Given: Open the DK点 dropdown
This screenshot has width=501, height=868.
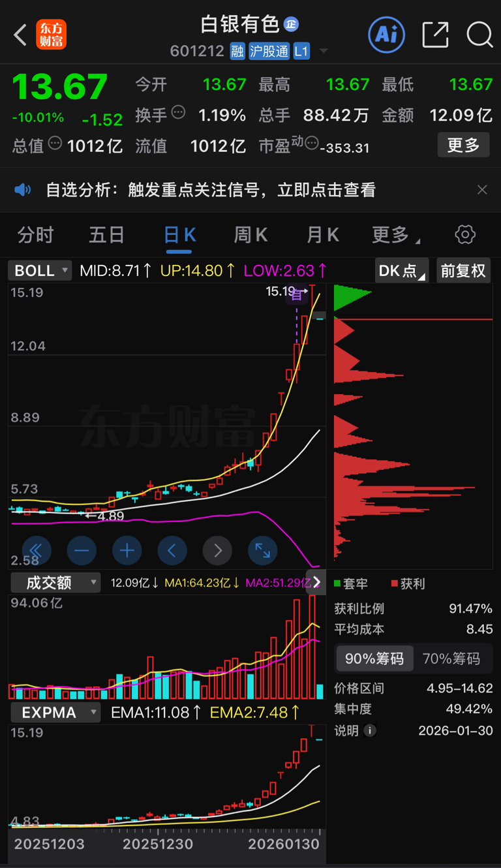Looking at the screenshot, I should point(401,270).
